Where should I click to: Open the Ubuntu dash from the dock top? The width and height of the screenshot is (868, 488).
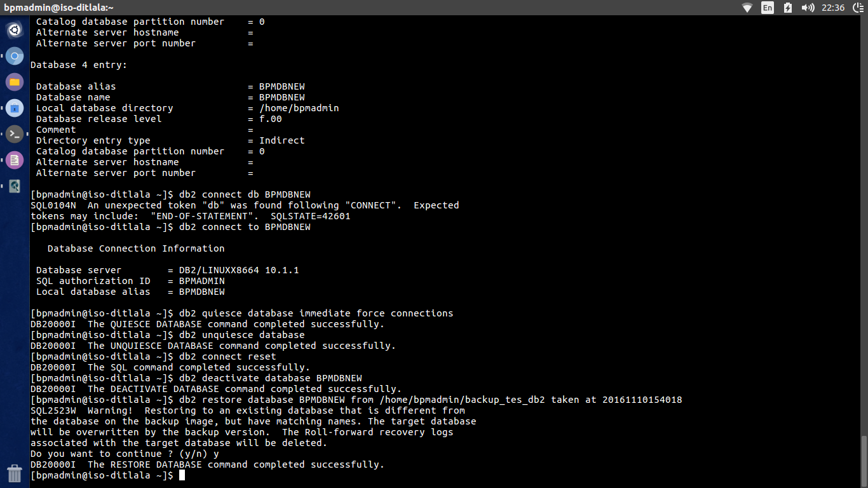14,30
